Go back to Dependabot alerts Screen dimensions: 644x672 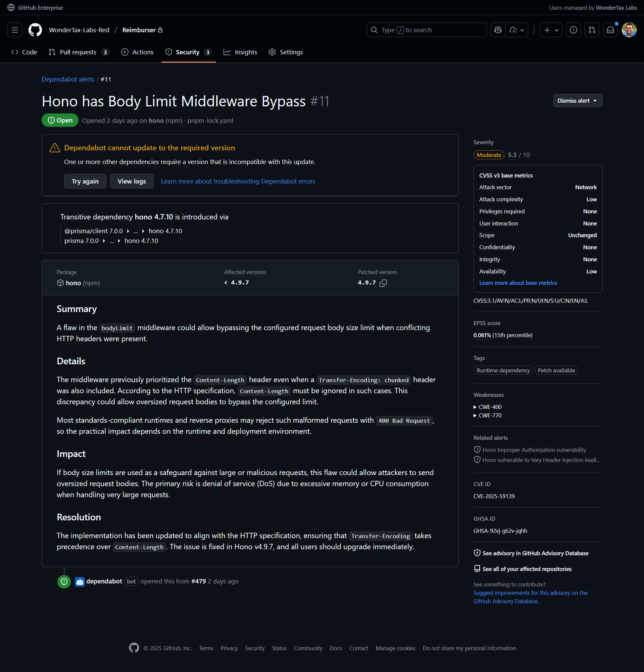click(x=68, y=79)
